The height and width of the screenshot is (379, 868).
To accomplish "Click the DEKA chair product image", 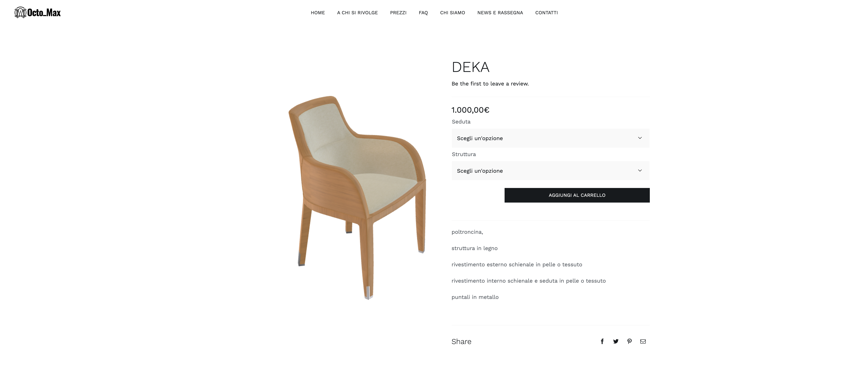I will 357,197.
